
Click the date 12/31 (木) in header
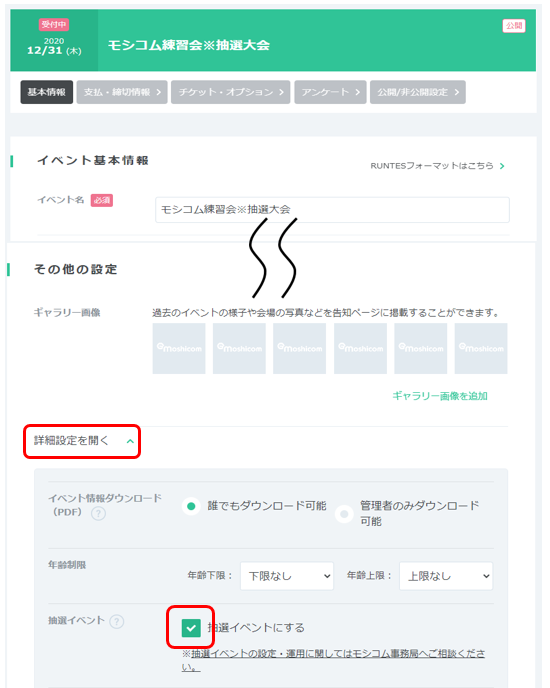pyautogui.click(x=54, y=50)
